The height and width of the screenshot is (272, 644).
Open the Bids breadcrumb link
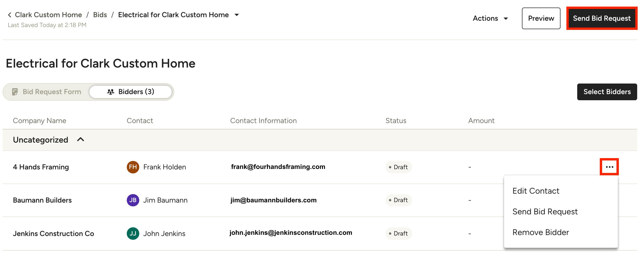point(100,15)
